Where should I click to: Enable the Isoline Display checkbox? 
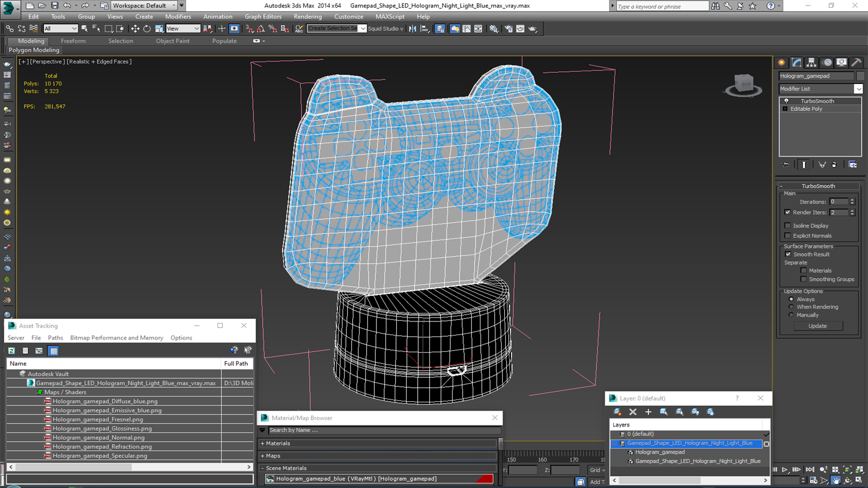(788, 225)
